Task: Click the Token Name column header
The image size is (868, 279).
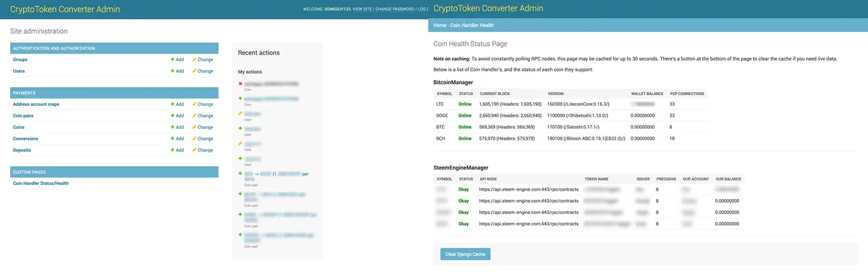Action: point(597,179)
